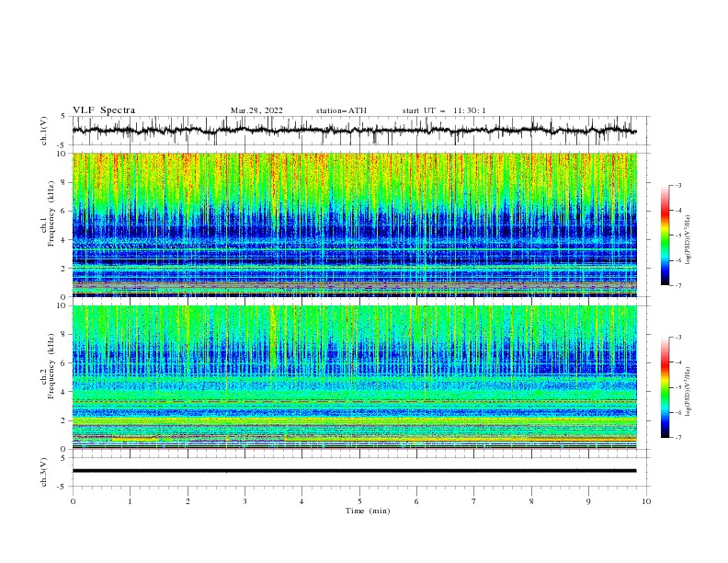Click time axis tick label '10'

646,501
